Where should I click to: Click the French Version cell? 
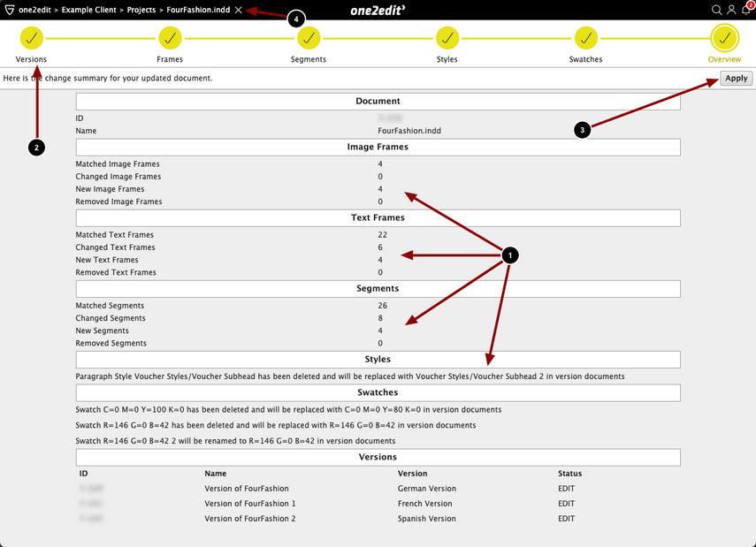424,504
